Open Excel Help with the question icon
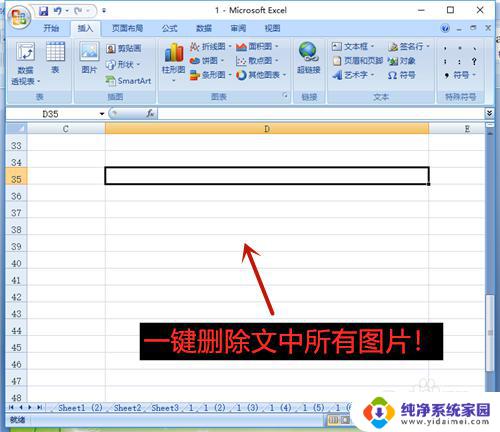 [x=445, y=28]
